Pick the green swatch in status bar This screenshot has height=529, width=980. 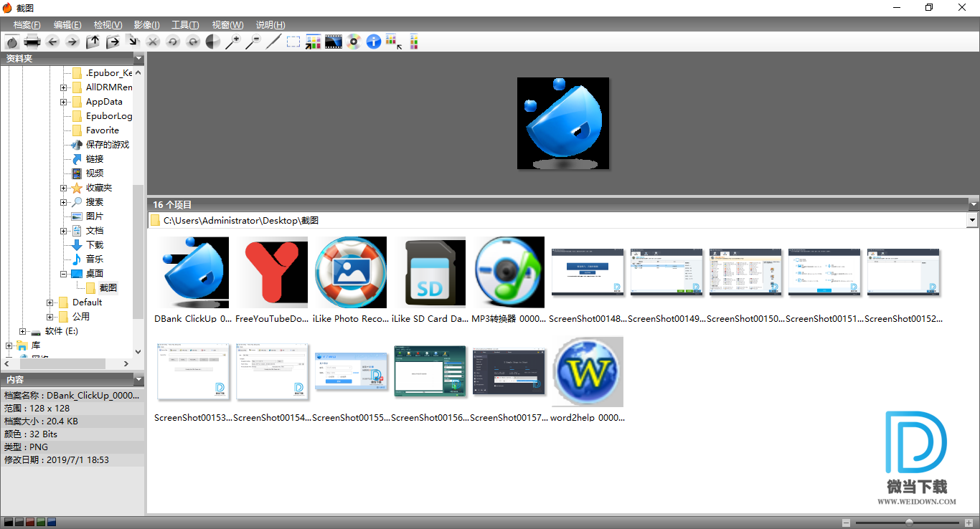[41, 523]
